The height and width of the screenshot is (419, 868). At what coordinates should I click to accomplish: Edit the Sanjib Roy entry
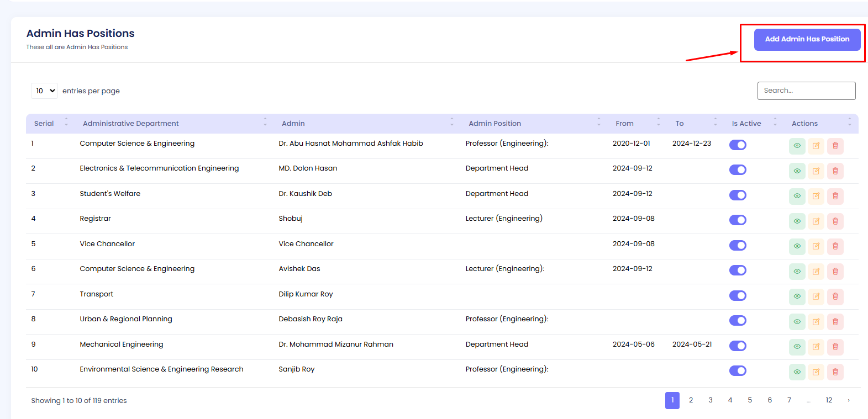tap(816, 372)
